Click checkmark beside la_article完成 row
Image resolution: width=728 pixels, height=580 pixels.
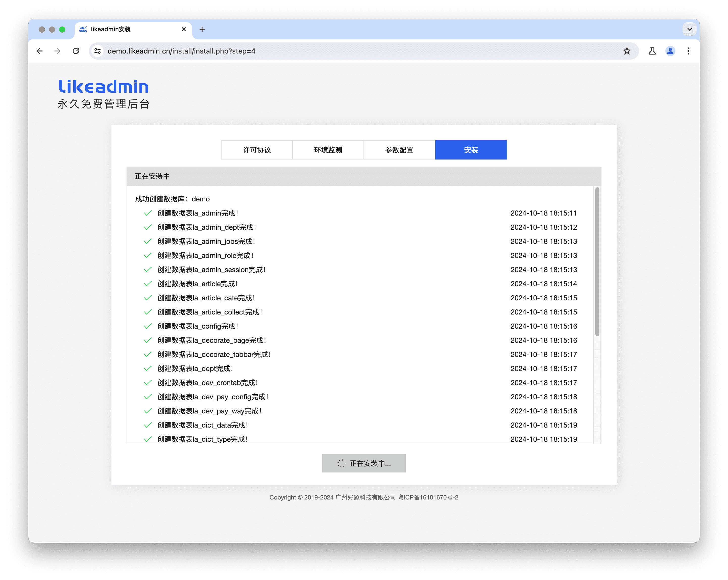pyautogui.click(x=148, y=284)
